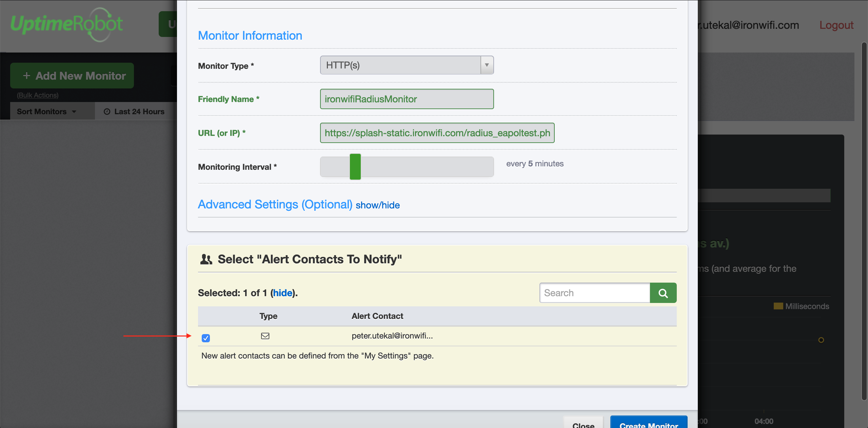Screen dimensions: 868x428
Task: Click the clock icon next to Last 24 Hours
Action: tap(106, 111)
